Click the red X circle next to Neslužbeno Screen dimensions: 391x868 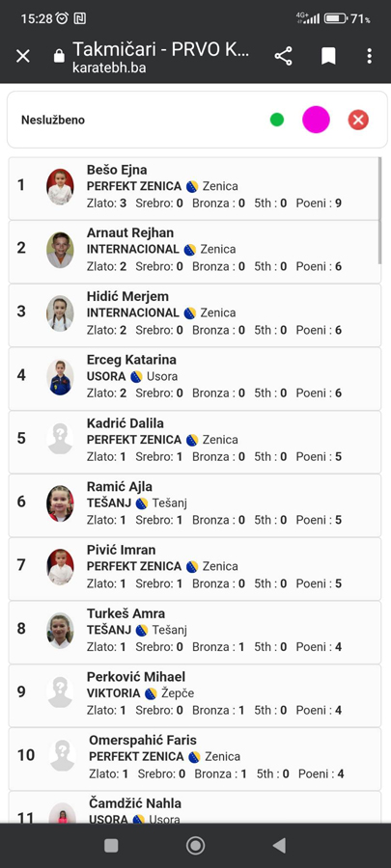(x=358, y=120)
